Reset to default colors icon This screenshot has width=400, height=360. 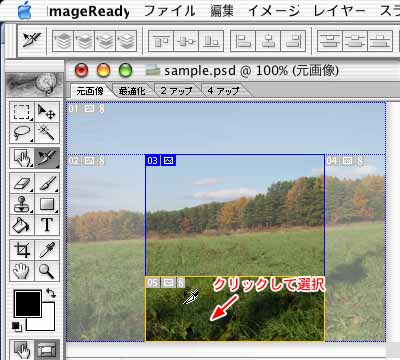[x=17, y=327]
